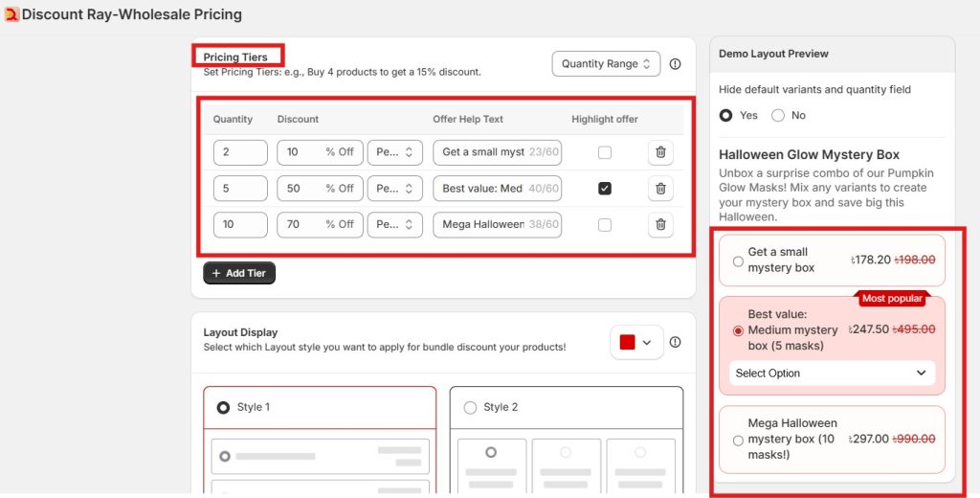The image size is (980, 498).
Task: Select the Mega Halloween mystery box offer
Action: coord(737,440)
